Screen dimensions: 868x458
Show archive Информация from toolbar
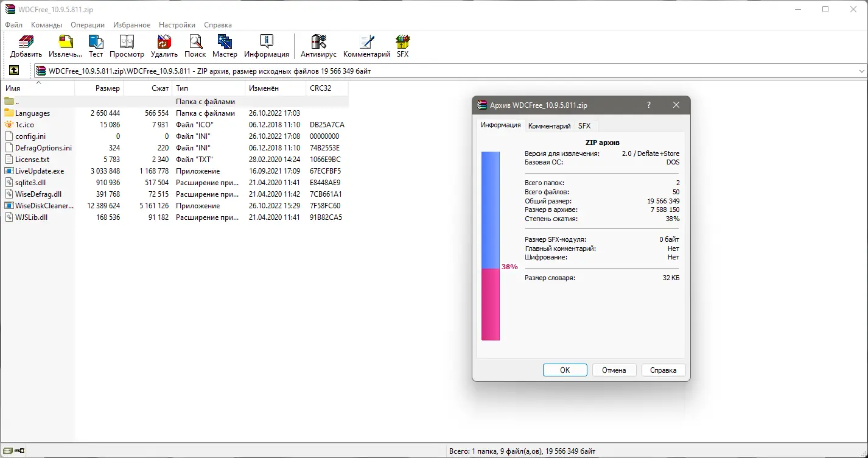pyautogui.click(x=266, y=46)
